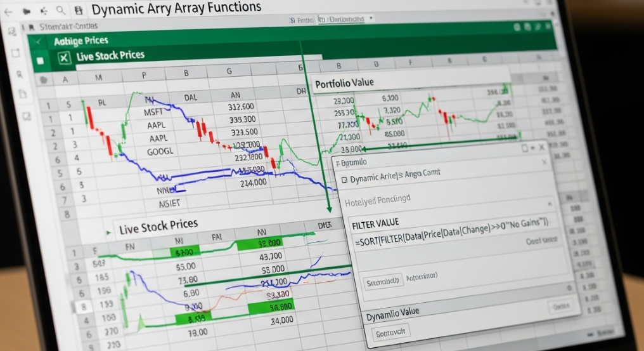Click the first icon in the green header's right group
644x351 pixels.
tap(517, 27)
